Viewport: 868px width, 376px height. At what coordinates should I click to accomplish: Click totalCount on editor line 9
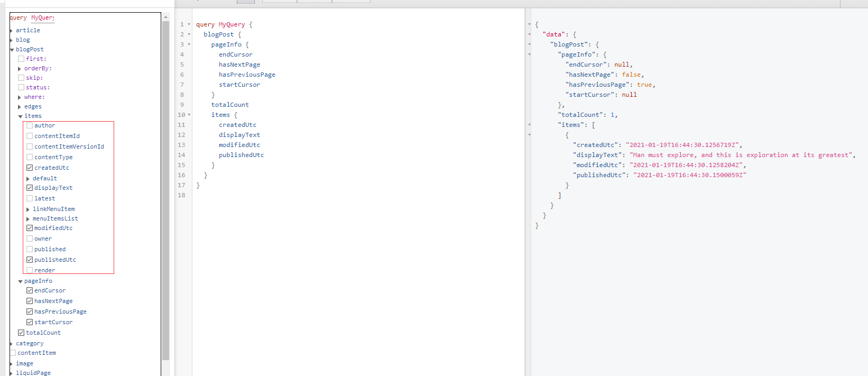[230, 105]
